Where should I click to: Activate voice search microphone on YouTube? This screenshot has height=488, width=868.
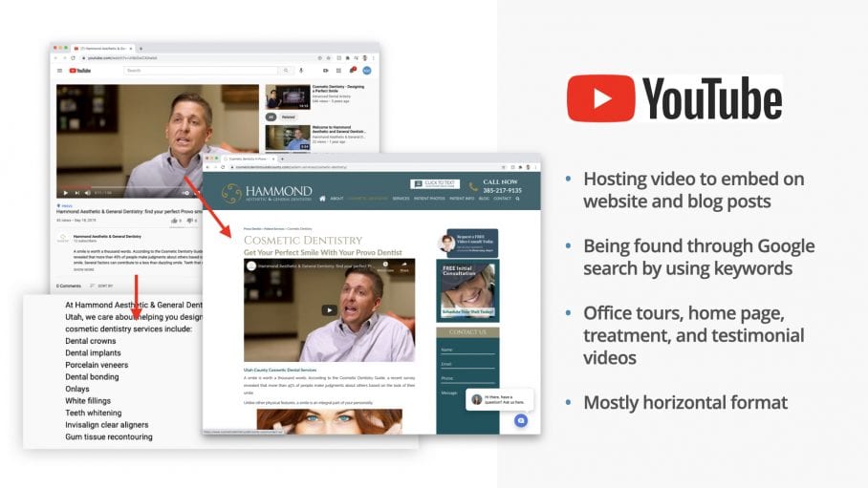[301, 71]
